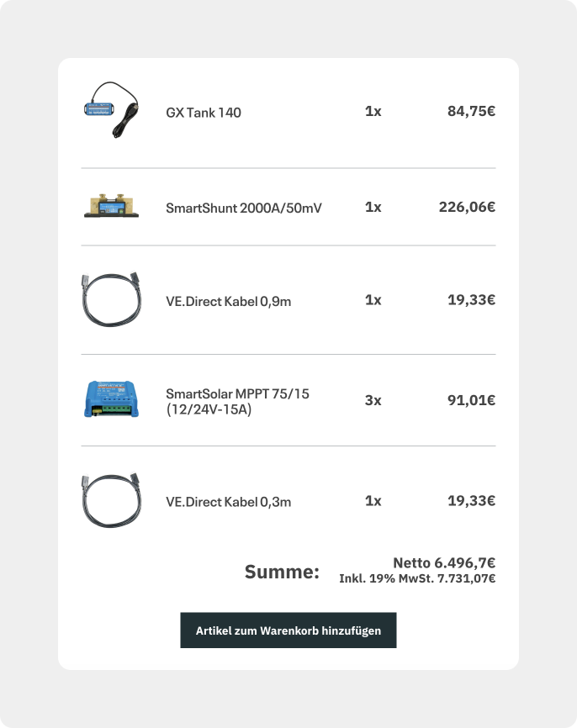Viewport: 577px width, 728px height.
Task: Click the Netto 6.496,7€ total
Action: [x=443, y=563]
